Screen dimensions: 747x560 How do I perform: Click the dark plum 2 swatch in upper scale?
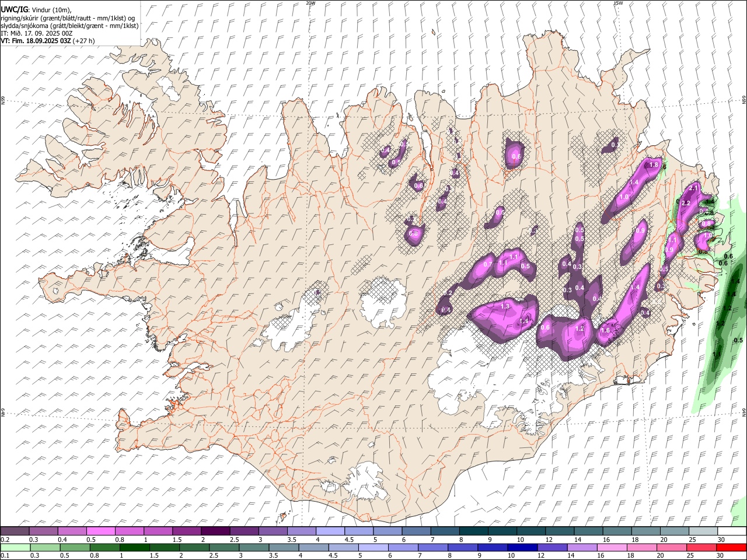215,531
